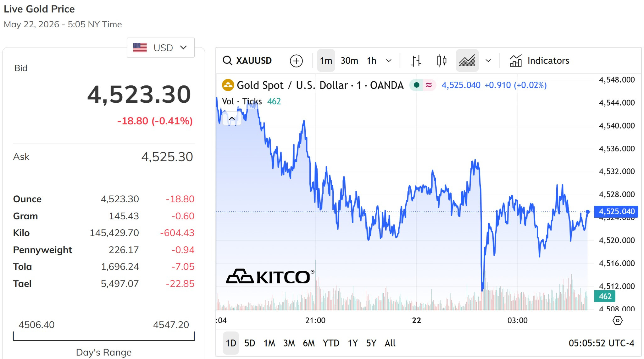Click the XAUUSD symbol search icon
Viewport: 644px width, 359px height.
pos(227,60)
